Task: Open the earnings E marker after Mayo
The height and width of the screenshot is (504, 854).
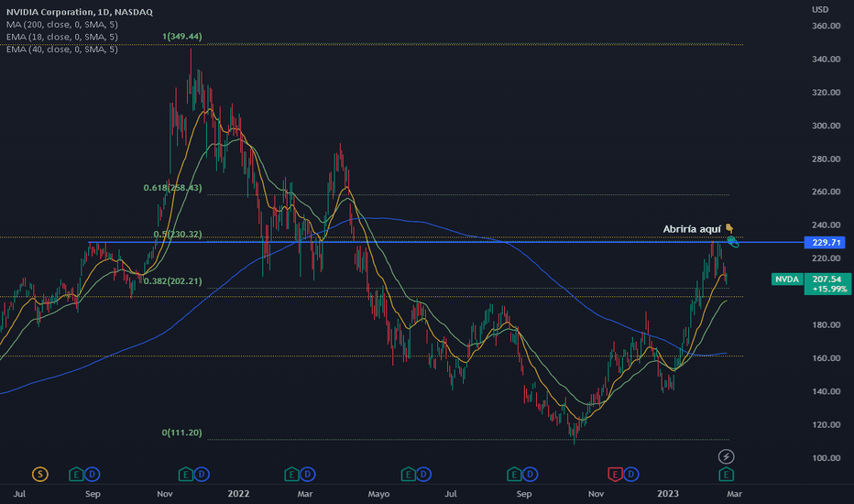Action: [408, 475]
